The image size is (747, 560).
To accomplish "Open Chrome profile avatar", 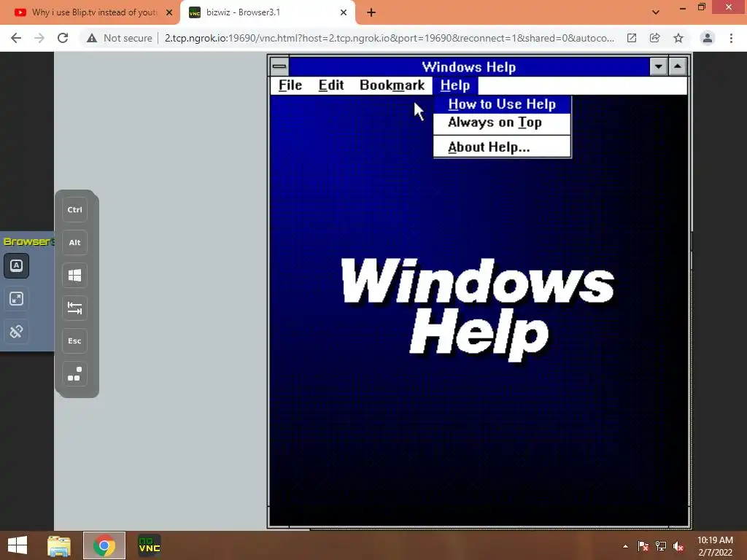I will pos(708,38).
